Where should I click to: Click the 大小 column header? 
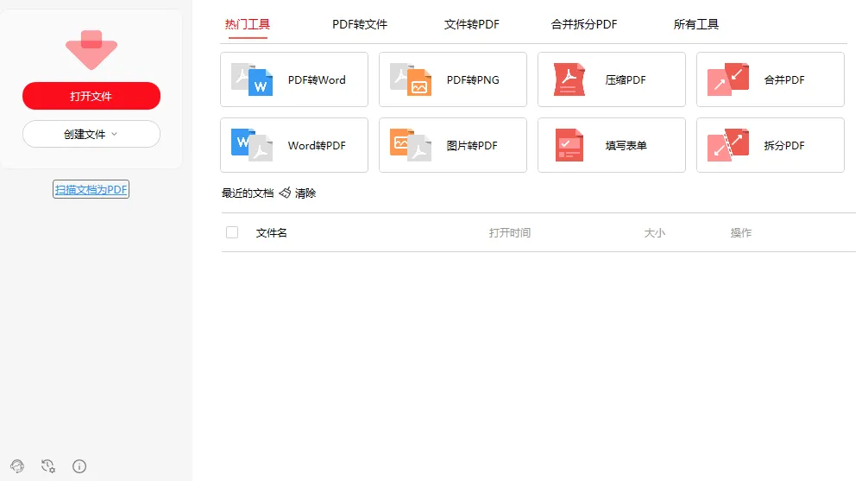(654, 233)
